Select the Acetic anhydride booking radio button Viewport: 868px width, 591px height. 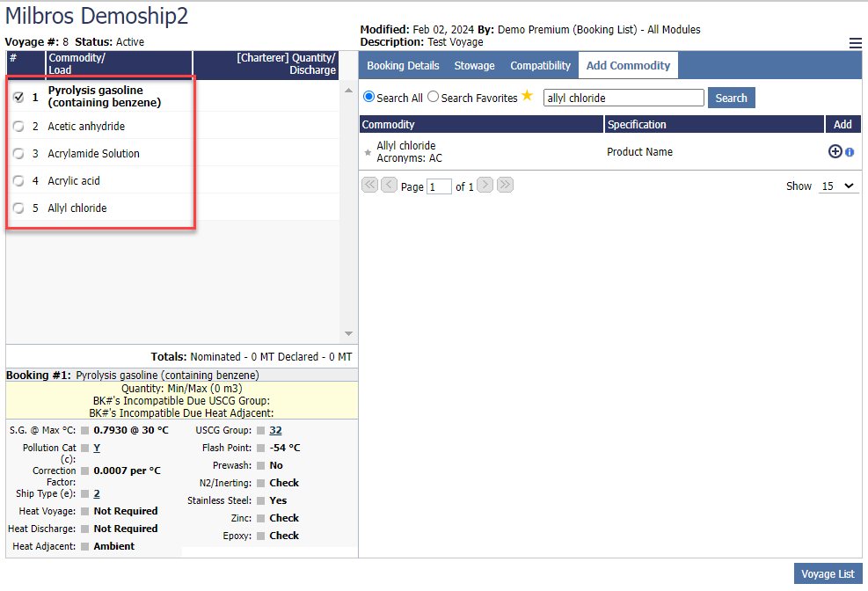[x=18, y=127]
